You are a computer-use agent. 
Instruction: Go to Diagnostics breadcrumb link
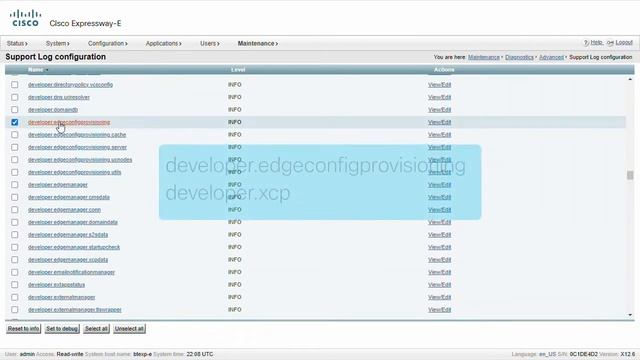[x=519, y=57]
